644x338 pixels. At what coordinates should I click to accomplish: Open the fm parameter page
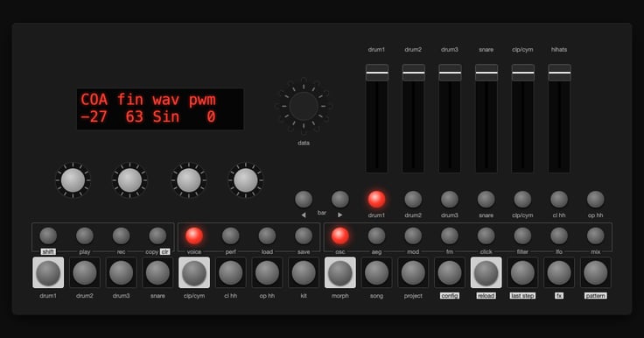click(x=450, y=236)
